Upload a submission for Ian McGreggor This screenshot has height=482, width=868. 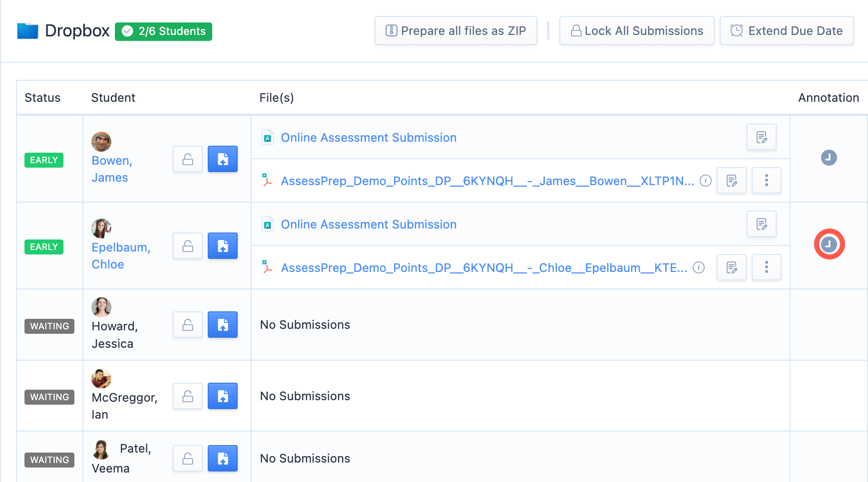pos(222,396)
